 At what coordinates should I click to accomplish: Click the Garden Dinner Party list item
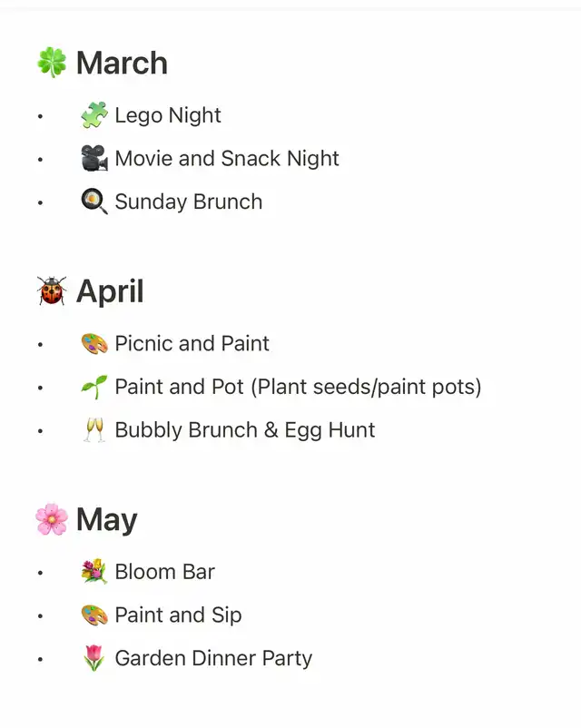(213, 658)
